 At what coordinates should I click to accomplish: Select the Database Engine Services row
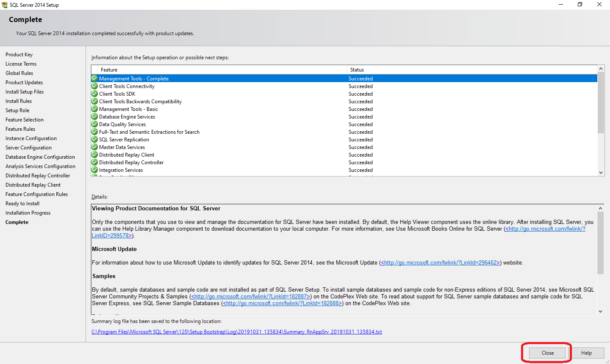[344, 116]
